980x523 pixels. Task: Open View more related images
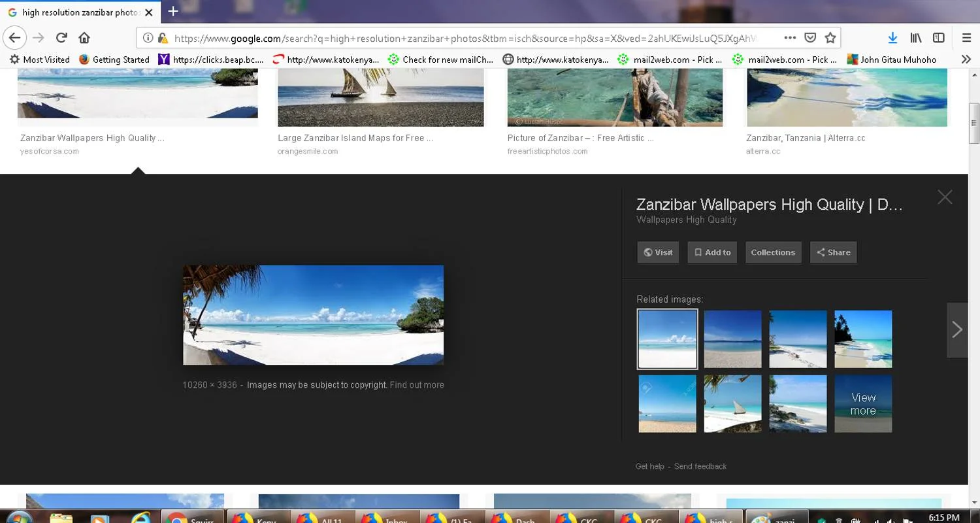click(x=863, y=404)
